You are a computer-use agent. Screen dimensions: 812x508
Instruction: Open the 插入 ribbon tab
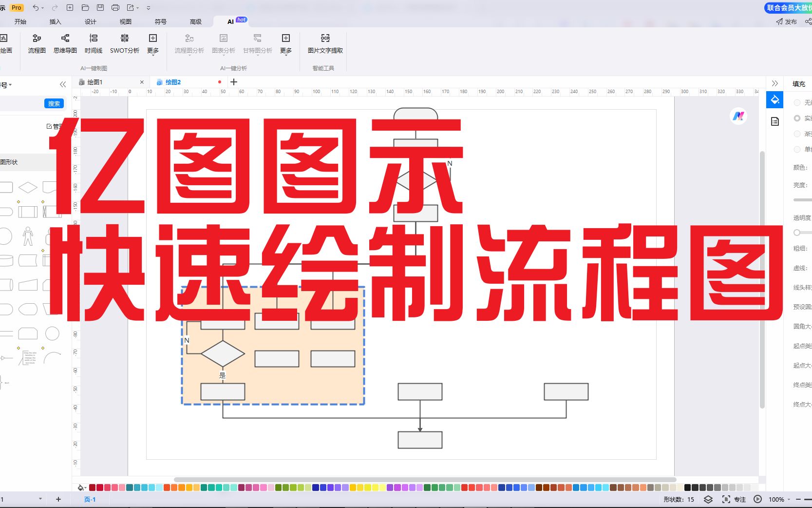(56, 21)
